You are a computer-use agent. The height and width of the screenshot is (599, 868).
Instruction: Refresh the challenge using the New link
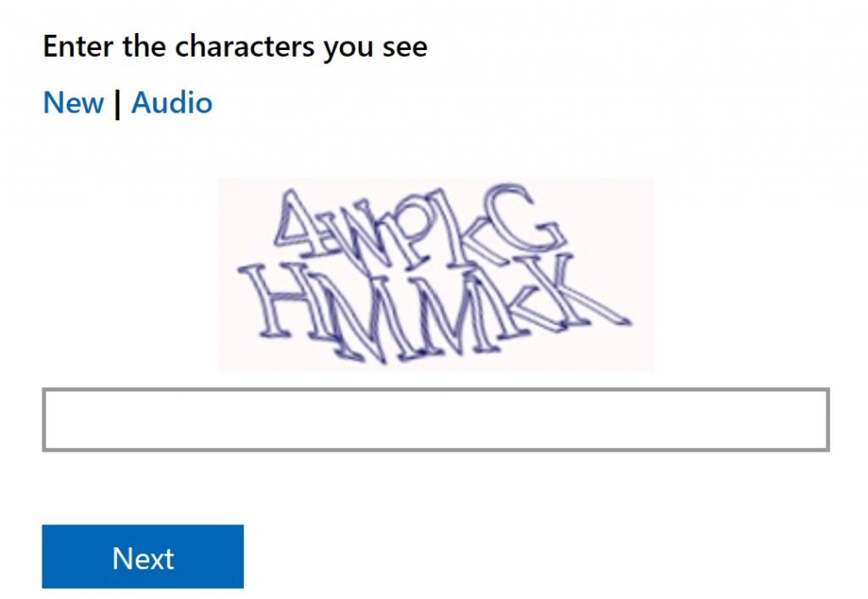pos(74,103)
